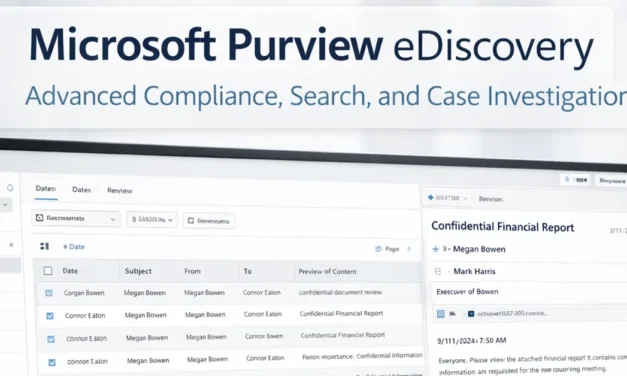Tick the light-blue square on the attachment row

click(440, 314)
